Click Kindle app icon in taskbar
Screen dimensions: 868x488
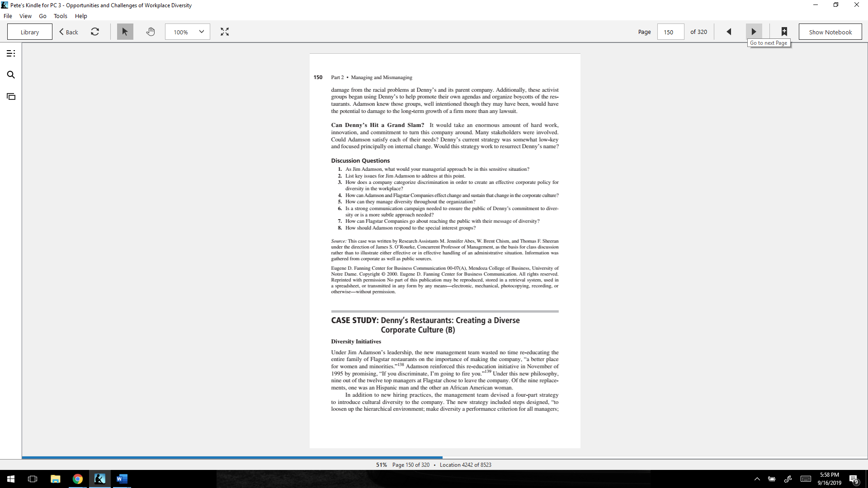(100, 479)
